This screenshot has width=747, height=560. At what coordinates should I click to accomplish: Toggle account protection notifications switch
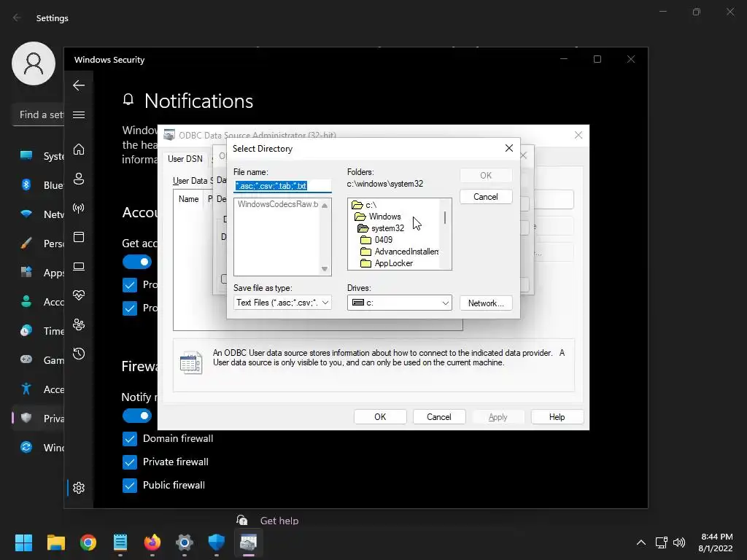[137, 262]
